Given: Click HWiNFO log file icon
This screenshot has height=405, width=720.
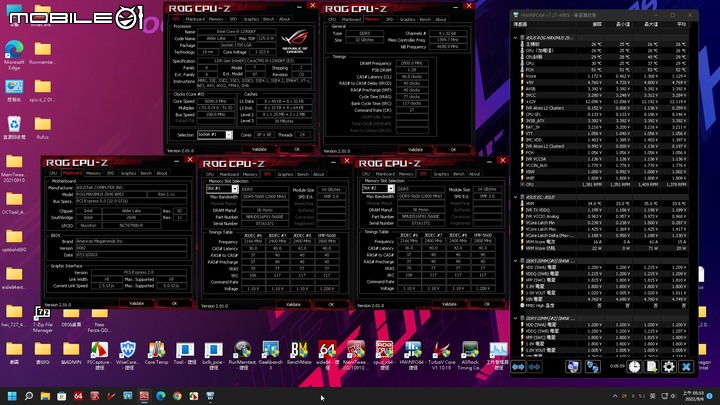Looking at the screenshot, I should coord(652,366).
